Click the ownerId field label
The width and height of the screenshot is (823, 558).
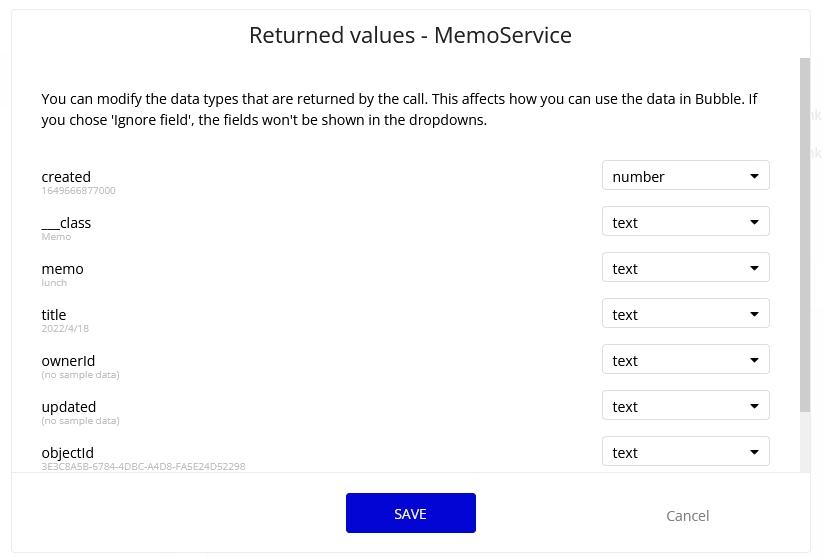[x=68, y=361]
